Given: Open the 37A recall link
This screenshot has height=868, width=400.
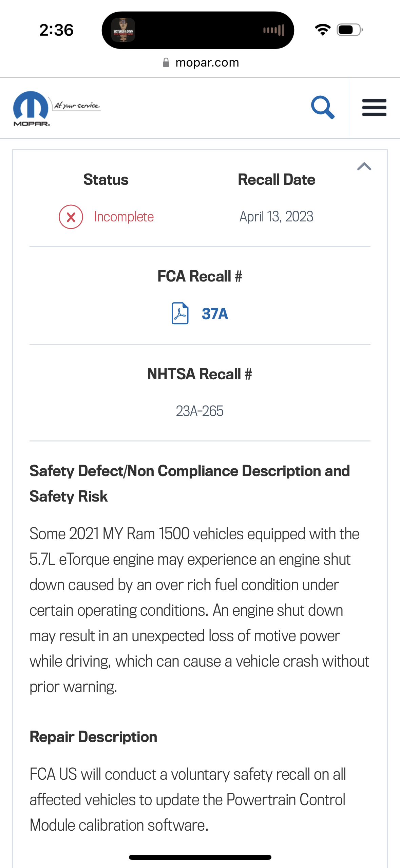Looking at the screenshot, I should click(215, 314).
